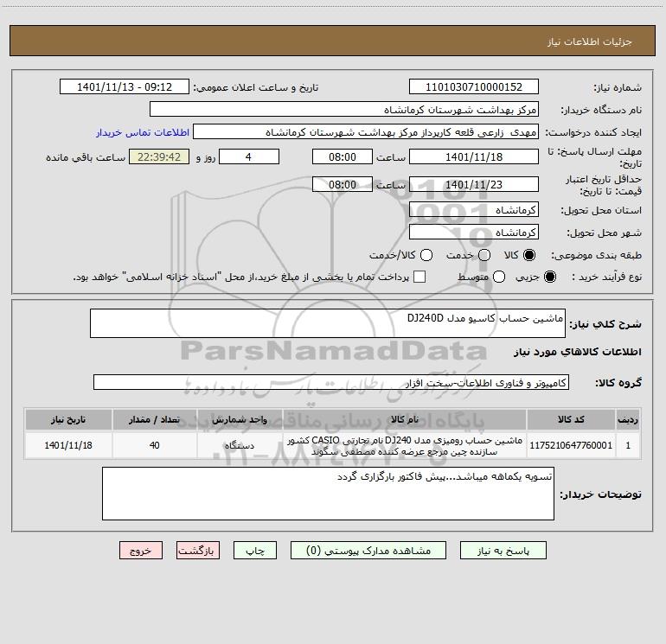Image resolution: width=666 pixels, height=644 pixels.
Task: Click the شماره نیاز label
Action: point(618,88)
